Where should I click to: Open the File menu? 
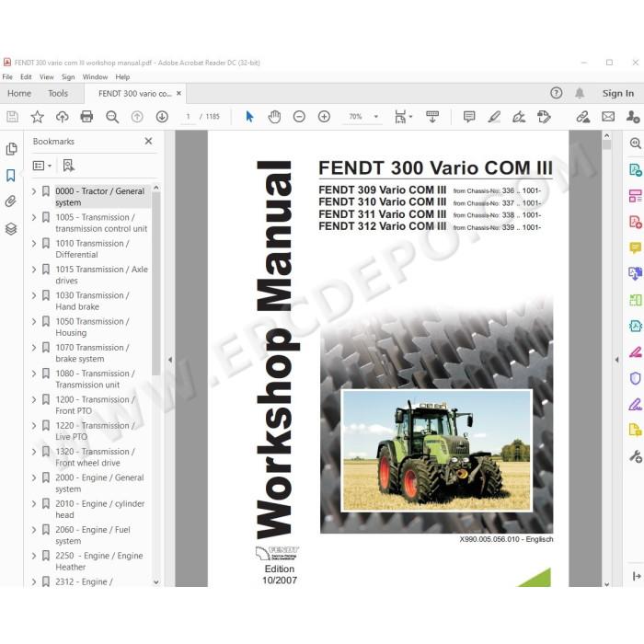(x=7, y=76)
